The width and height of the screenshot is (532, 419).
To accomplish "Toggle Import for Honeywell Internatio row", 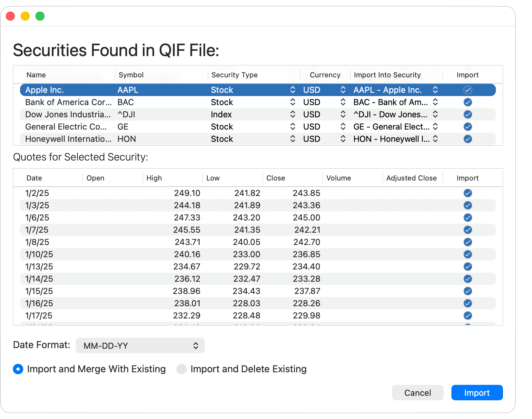I will (x=468, y=139).
